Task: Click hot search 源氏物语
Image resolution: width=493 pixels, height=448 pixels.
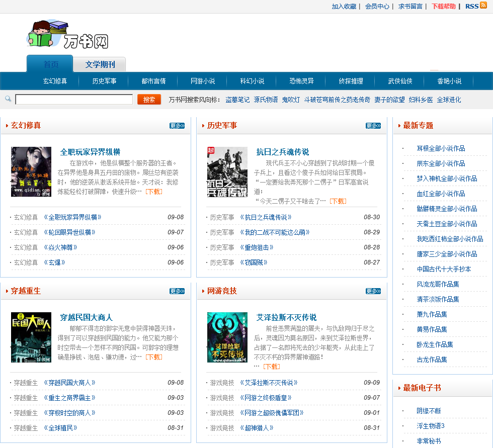Action: (x=266, y=100)
